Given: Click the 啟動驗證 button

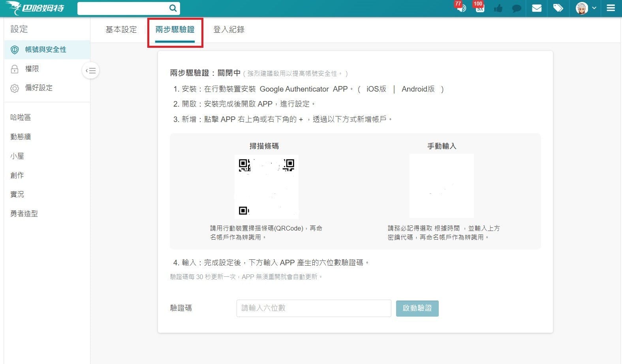Looking at the screenshot, I should point(417,308).
